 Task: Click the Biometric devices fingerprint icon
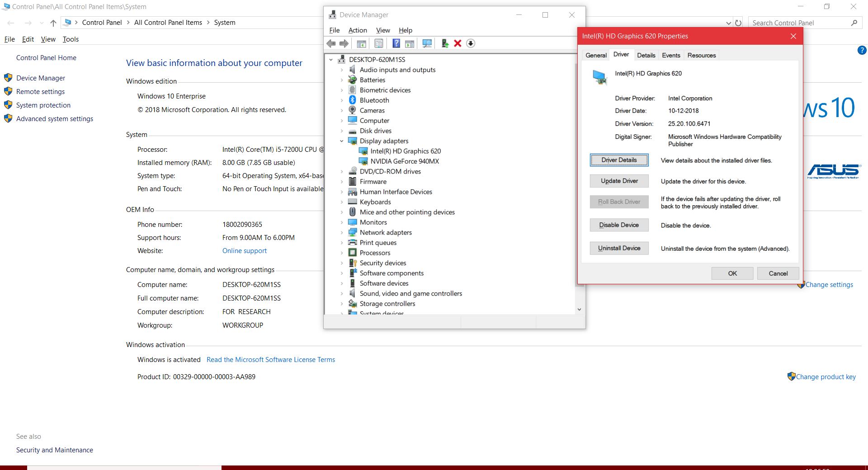click(x=353, y=90)
